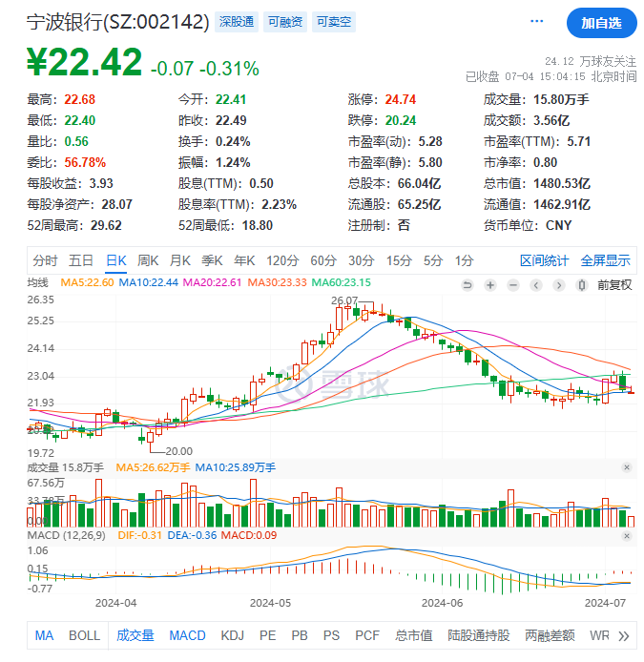Click the 涨停 value 24.74
644x662 pixels.
[401, 99]
